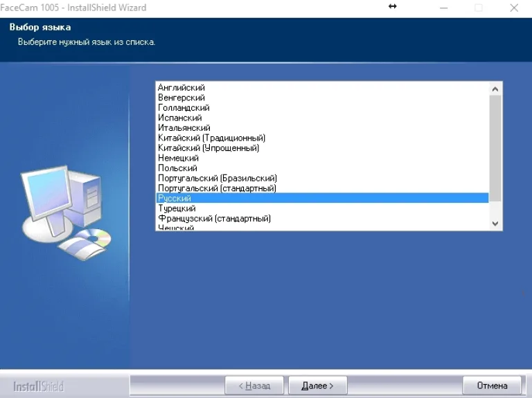Pick Польский from the languages

322,168
